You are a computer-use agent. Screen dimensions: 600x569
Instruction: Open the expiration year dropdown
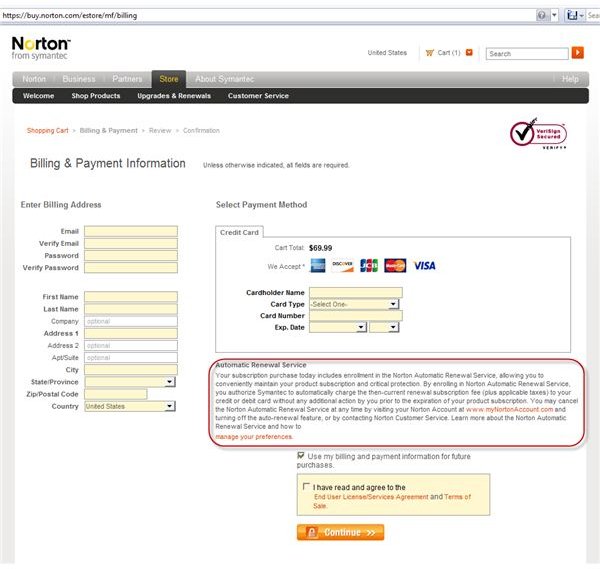coord(384,327)
